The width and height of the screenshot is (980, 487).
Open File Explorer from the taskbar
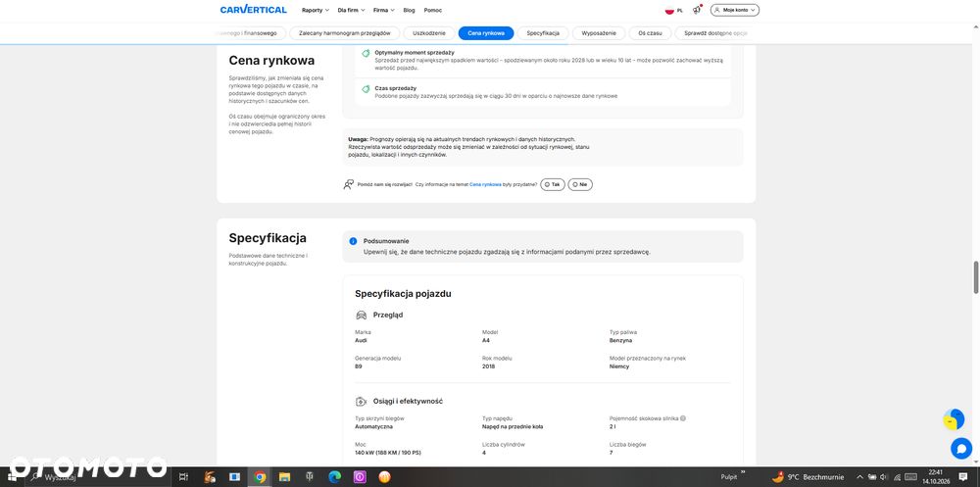coord(284,477)
